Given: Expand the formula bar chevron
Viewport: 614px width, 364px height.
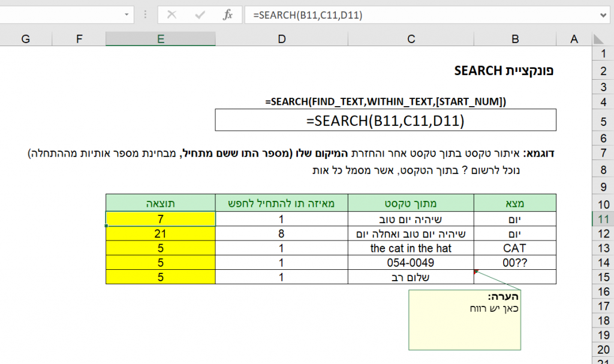Looking at the screenshot, I should pyautogui.click(x=603, y=15).
